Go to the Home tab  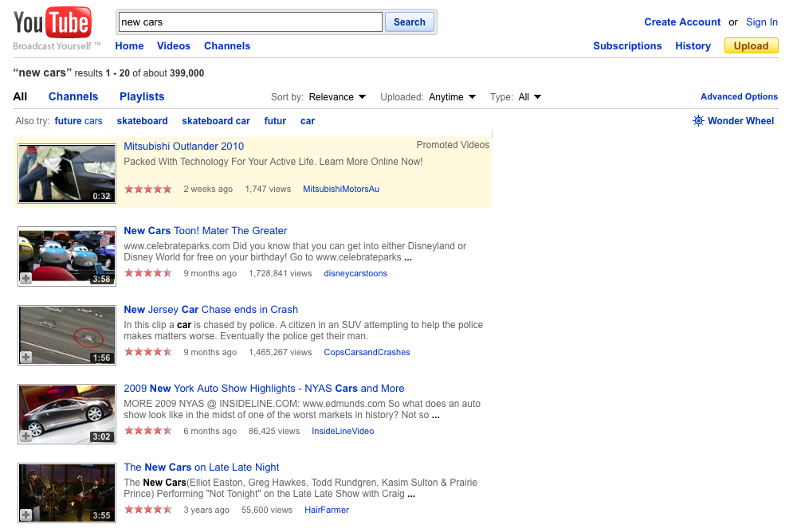129,46
